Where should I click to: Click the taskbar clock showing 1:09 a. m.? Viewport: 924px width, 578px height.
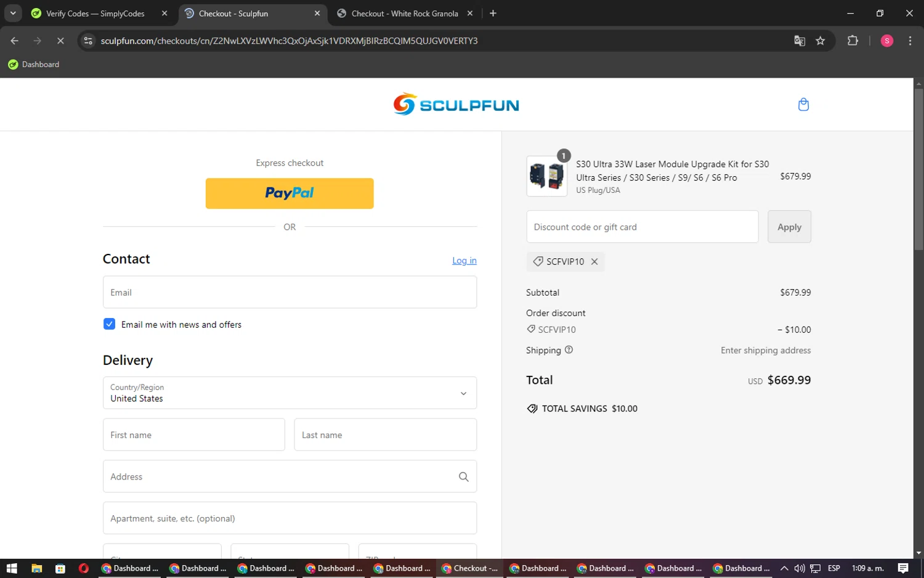point(867,569)
